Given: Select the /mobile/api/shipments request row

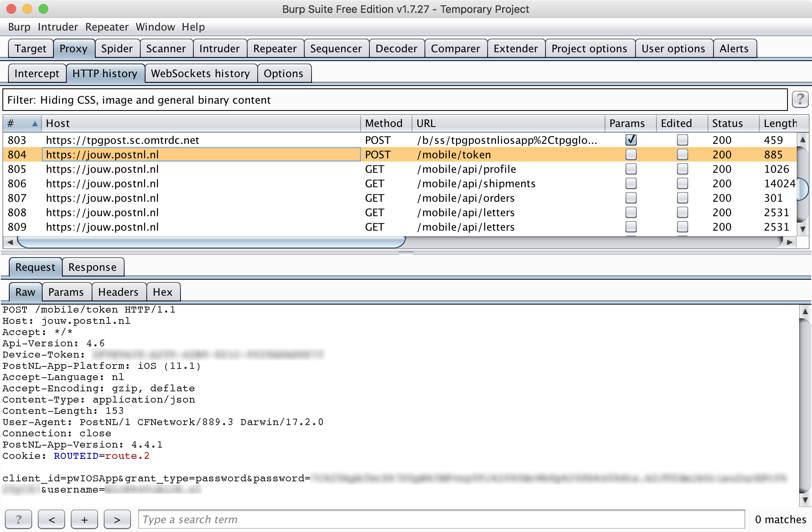Looking at the screenshot, I should point(241,184).
